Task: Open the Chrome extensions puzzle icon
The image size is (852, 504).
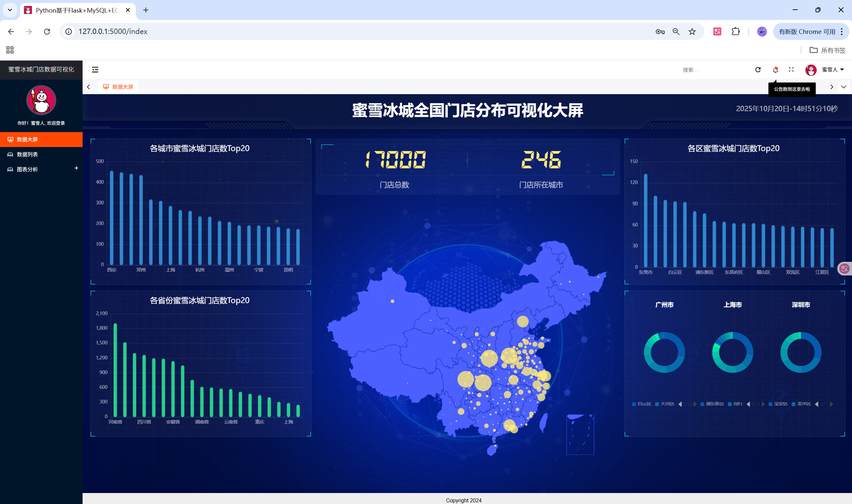Action: coord(735,32)
